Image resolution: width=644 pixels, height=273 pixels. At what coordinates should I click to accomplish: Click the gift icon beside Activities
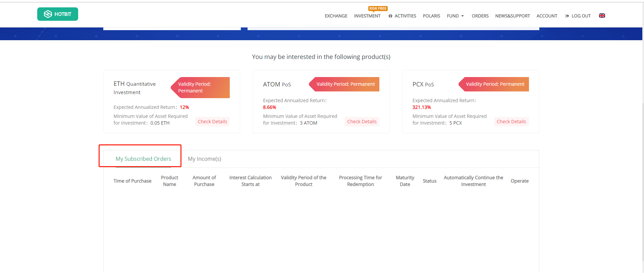(x=390, y=16)
